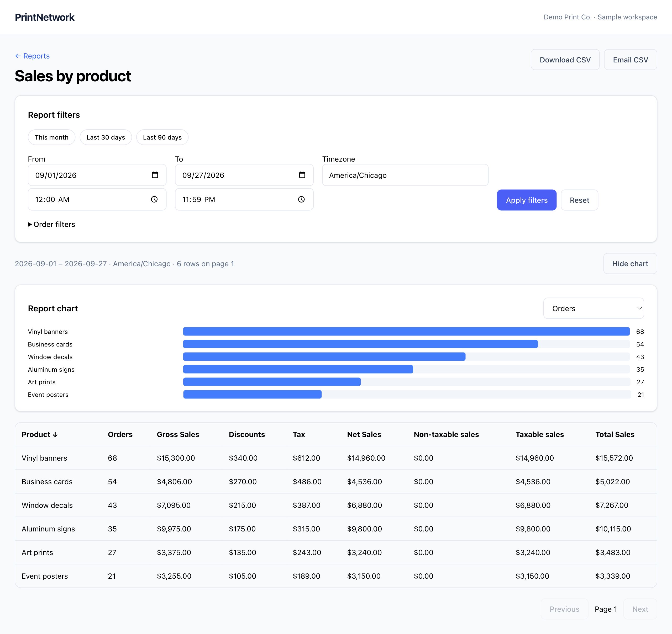Open the Orders chart metric dropdown

594,308
